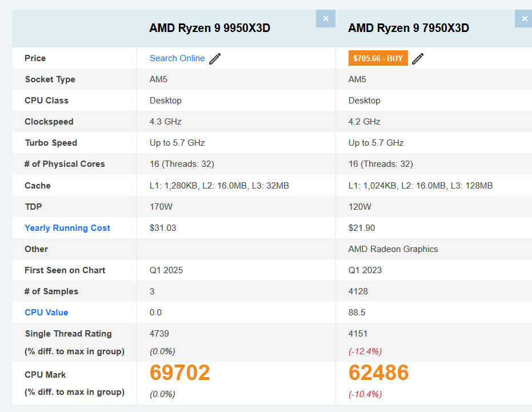Click the CPU Class row label
532x412 pixels.
pyautogui.click(x=46, y=101)
